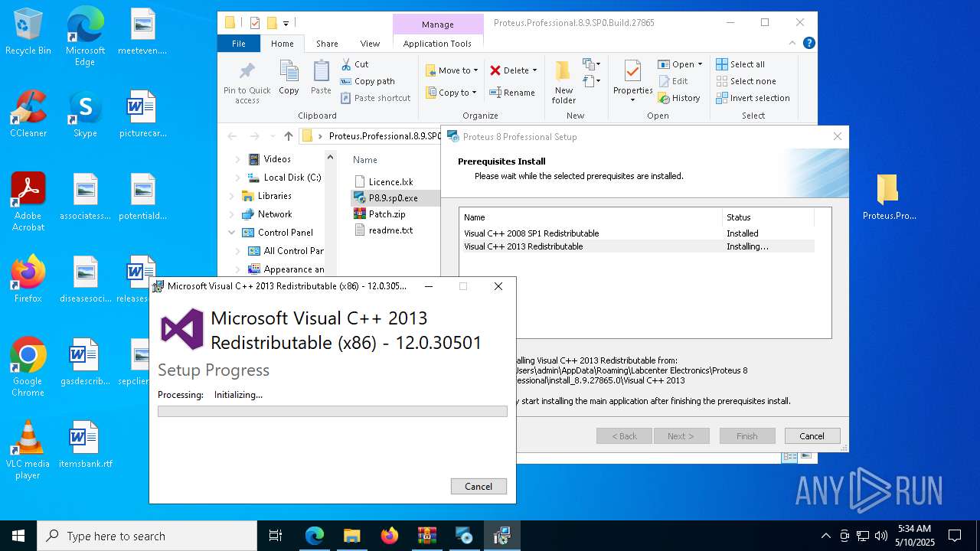This screenshot has height=551, width=980.
Task: Click the Rename ribbon command
Action: point(513,93)
